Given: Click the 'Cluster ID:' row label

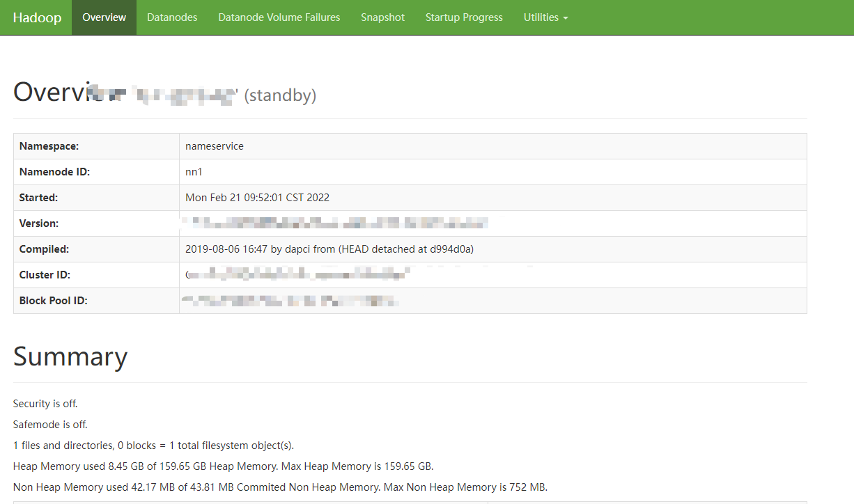Looking at the screenshot, I should [45, 275].
